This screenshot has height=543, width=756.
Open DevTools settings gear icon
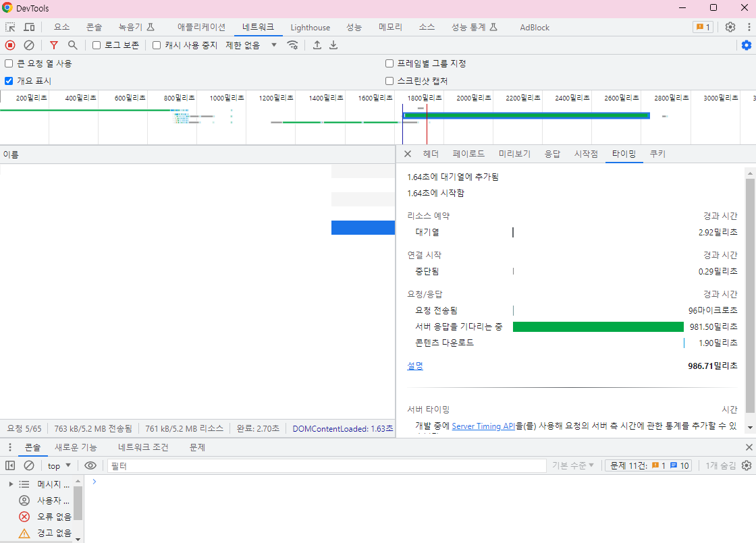730,27
